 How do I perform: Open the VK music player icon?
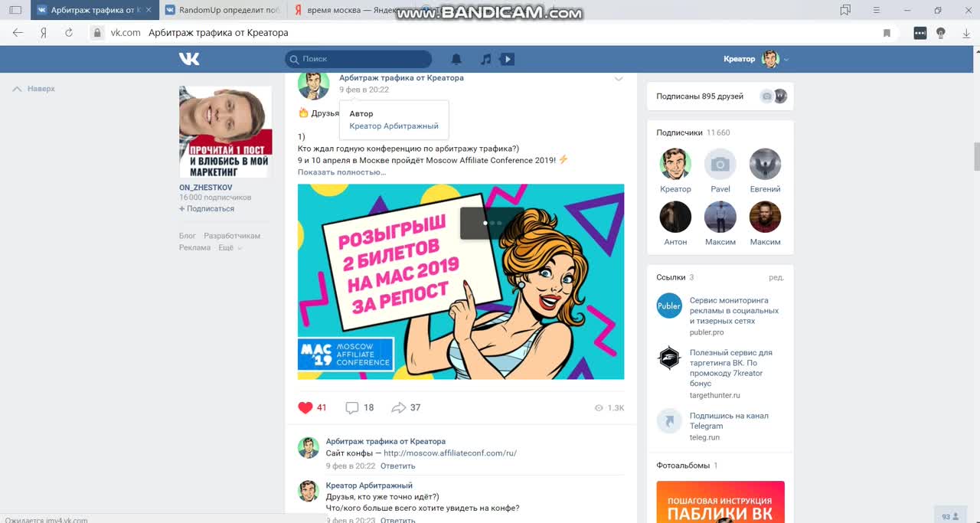(485, 59)
